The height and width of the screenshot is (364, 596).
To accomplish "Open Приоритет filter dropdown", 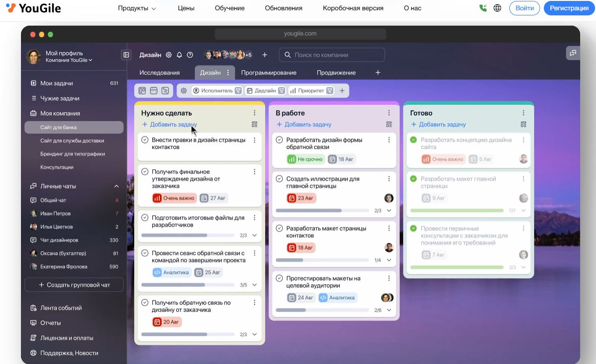I will click(312, 91).
